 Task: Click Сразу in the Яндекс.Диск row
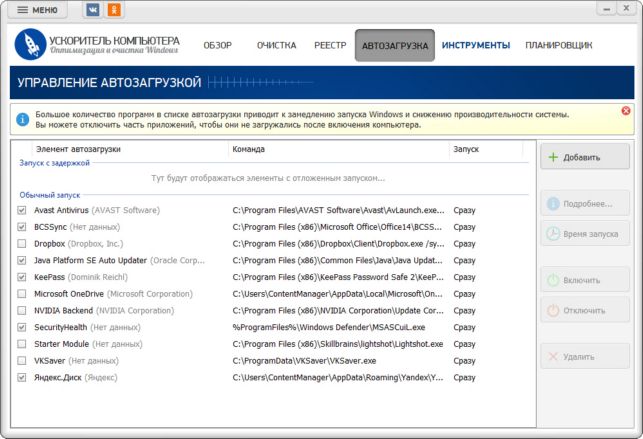click(464, 378)
